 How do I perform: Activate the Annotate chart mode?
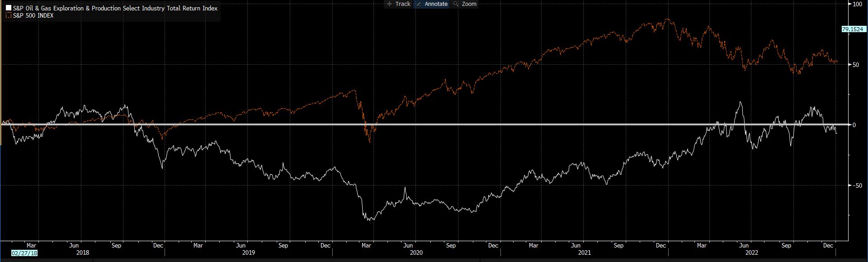pyautogui.click(x=436, y=4)
